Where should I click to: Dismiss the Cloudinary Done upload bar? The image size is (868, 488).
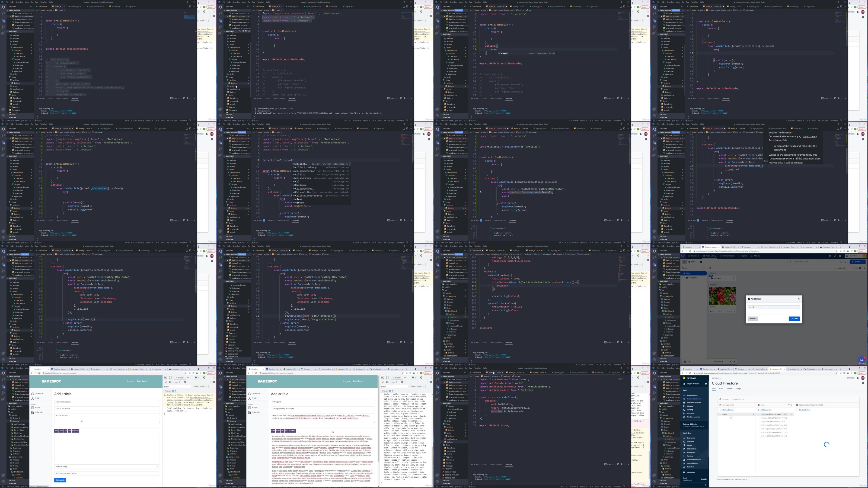[734, 362]
